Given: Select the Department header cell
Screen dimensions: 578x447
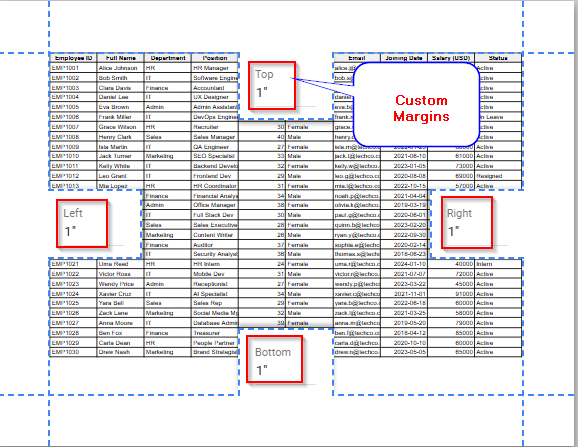Looking at the screenshot, I should pos(168,58).
